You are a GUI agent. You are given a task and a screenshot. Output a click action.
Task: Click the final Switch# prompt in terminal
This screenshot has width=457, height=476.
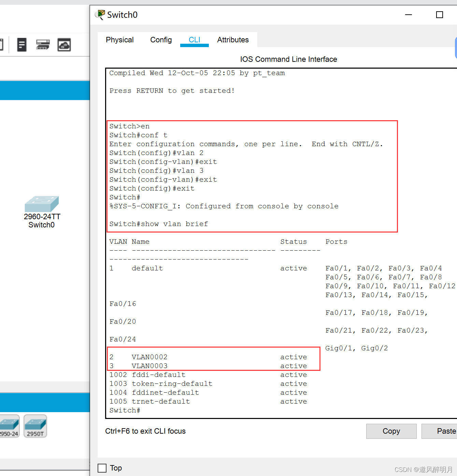coord(125,410)
